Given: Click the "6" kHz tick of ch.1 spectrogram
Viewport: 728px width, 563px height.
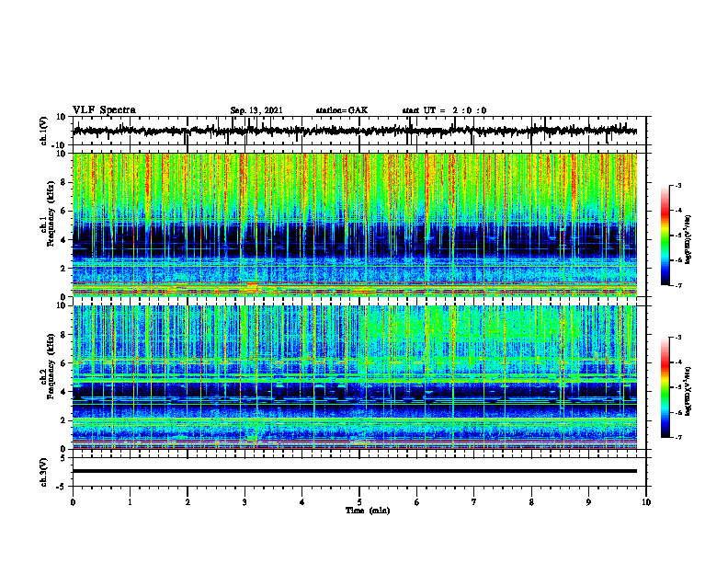Looking at the screenshot, I should (x=63, y=211).
